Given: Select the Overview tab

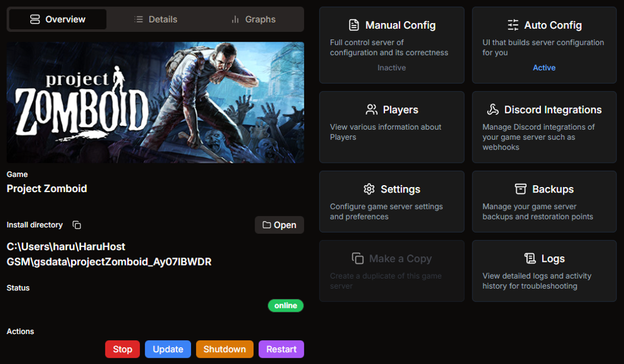Looking at the screenshot, I should [x=57, y=19].
